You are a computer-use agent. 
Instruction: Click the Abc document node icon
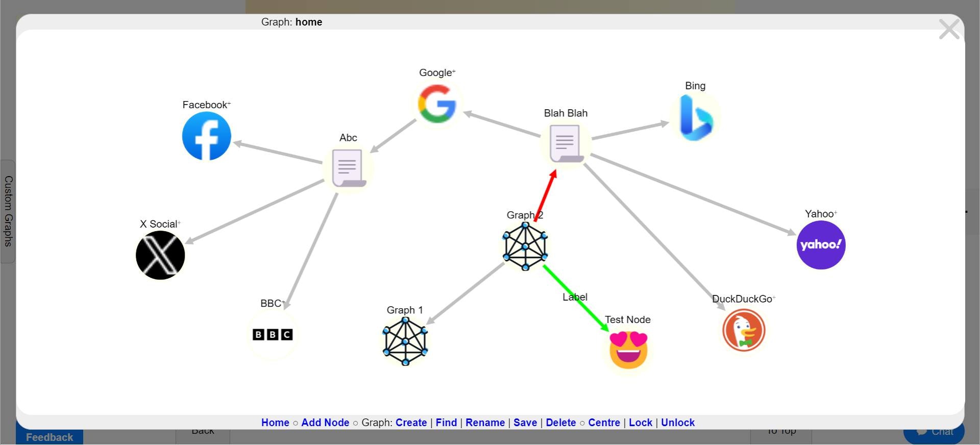tap(349, 168)
